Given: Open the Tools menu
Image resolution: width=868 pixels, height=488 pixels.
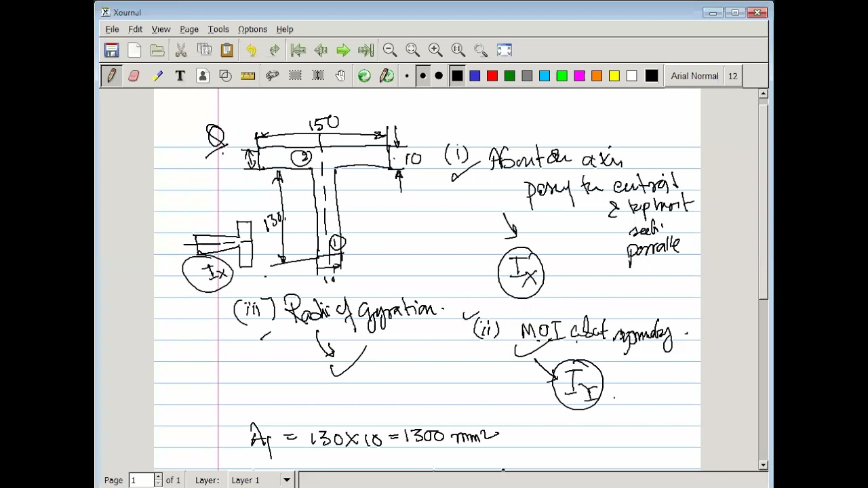Looking at the screenshot, I should click(218, 29).
